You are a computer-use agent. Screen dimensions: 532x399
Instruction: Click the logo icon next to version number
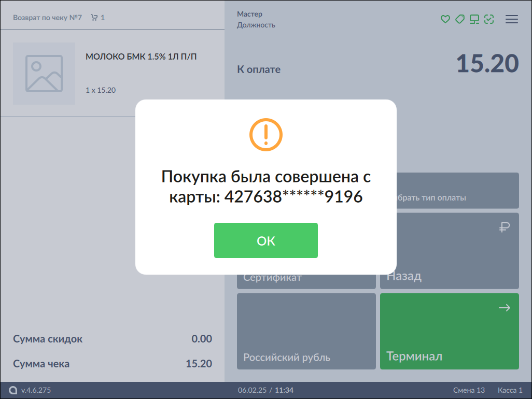tap(13, 390)
